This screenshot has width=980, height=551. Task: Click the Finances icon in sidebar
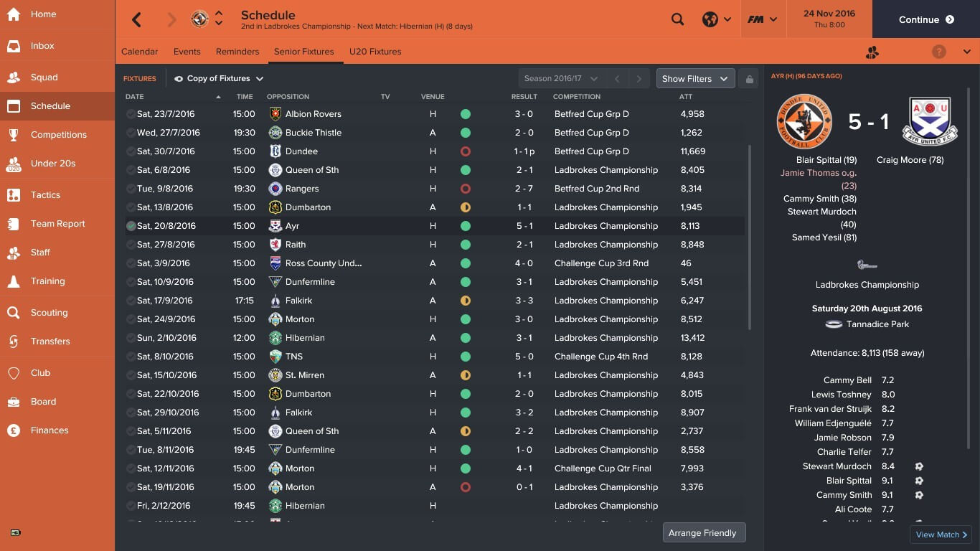14,430
